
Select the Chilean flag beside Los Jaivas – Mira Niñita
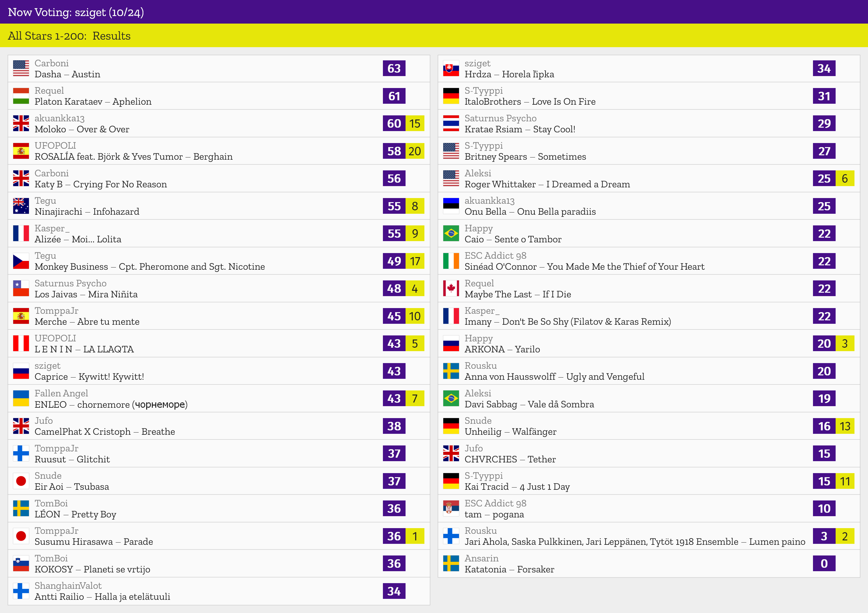pyautogui.click(x=21, y=288)
